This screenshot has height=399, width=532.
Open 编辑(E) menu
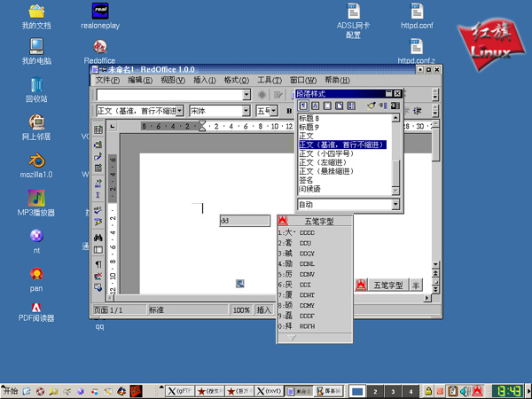click(x=140, y=80)
